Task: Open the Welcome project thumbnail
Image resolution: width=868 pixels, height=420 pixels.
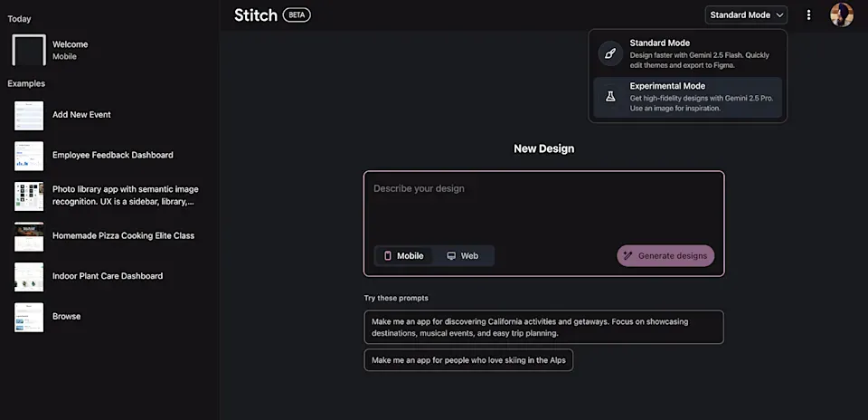Action: tap(29, 50)
